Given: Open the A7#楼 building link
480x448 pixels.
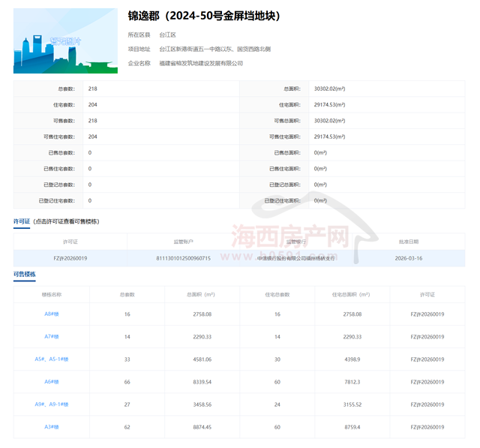Looking at the screenshot, I should 52,337.
